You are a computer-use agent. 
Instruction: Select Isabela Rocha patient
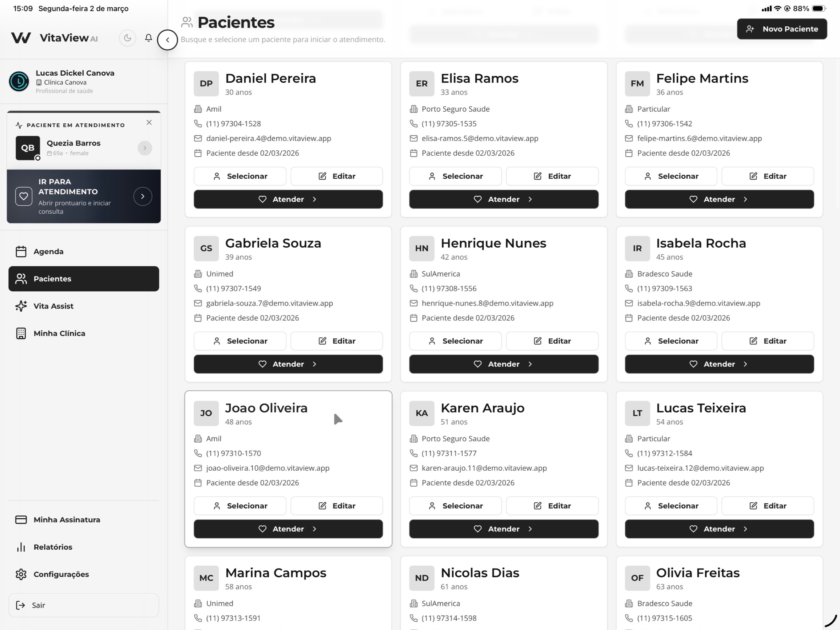tap(671, 341)
